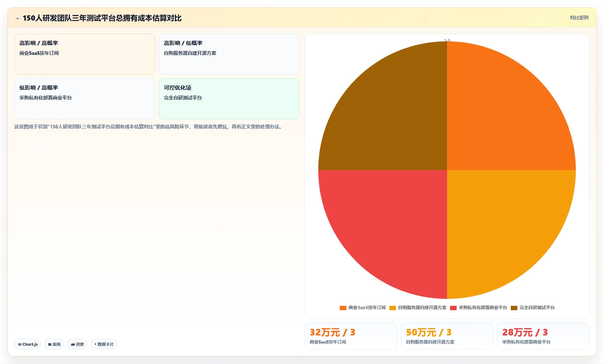Click the 进度 tag chip

[x=77, y=344]
